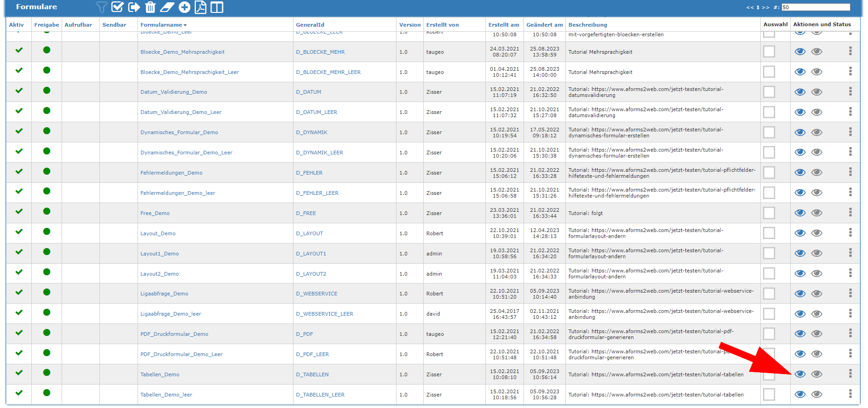This screenshot has height=408, width=868.
Task: Click the PDF document toolbar icon
Action: (201, 7)
